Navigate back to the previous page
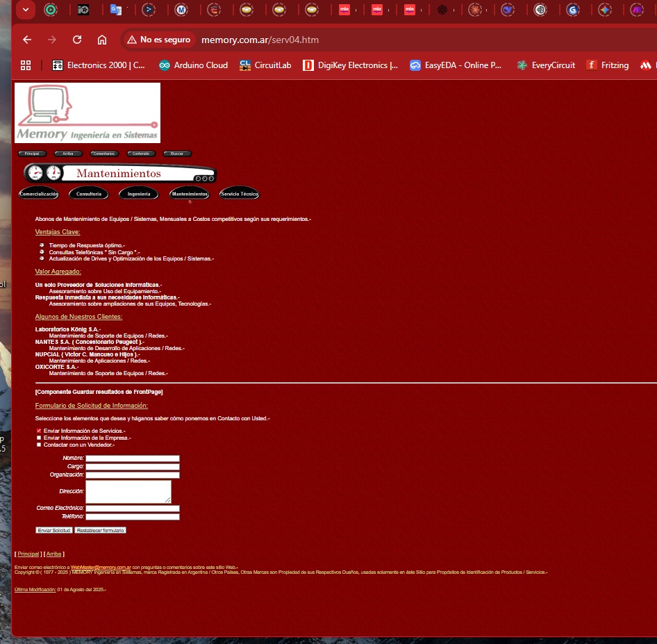Screen dimensions: 657x644 pos(26,40)
